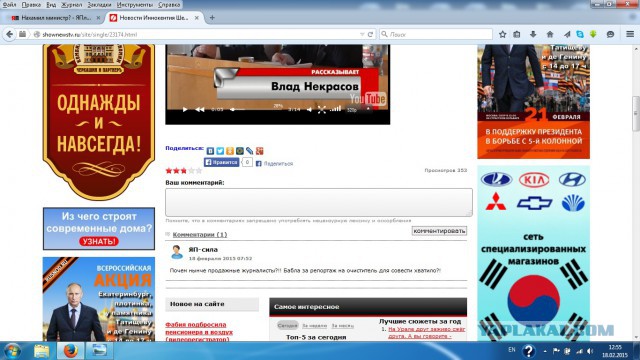Open the chat bubble smiley icon in toolbar
The width and height of the screenshot is (640, 360).
[610, 34]
